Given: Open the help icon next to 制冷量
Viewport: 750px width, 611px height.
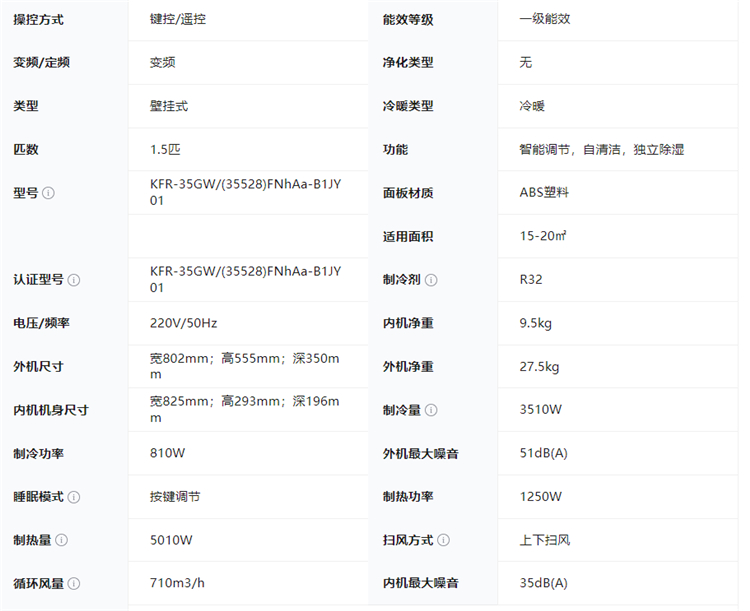Looking at the screenshot, I should tap(429, 410).
